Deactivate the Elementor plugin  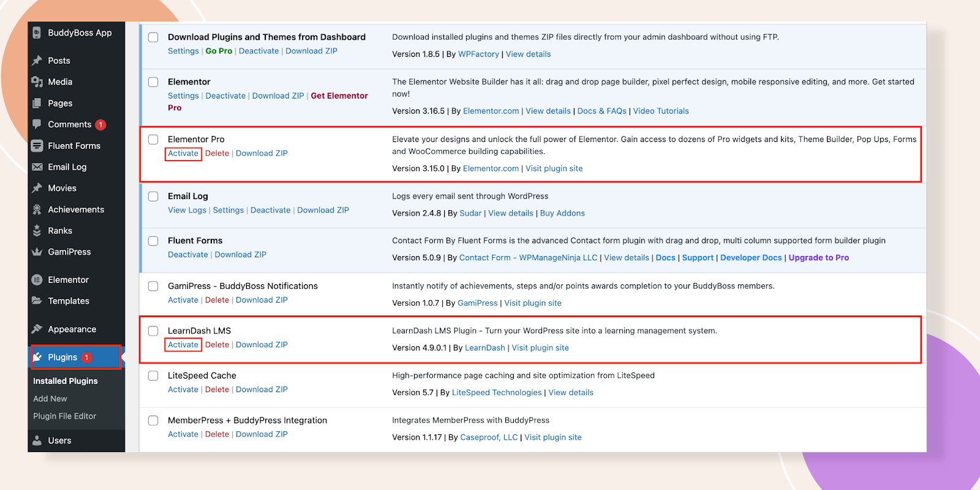(x=225, y=96)
